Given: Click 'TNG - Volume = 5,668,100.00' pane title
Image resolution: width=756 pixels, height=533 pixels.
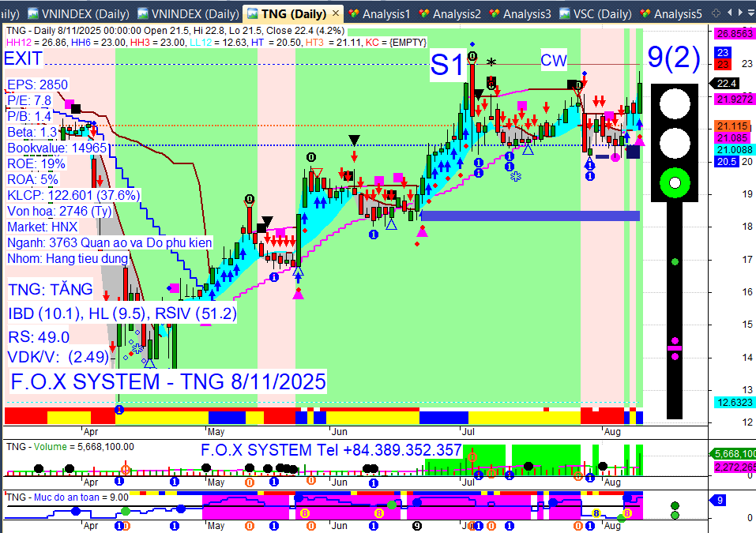Looking at the screenshot, I should (70, 447).
